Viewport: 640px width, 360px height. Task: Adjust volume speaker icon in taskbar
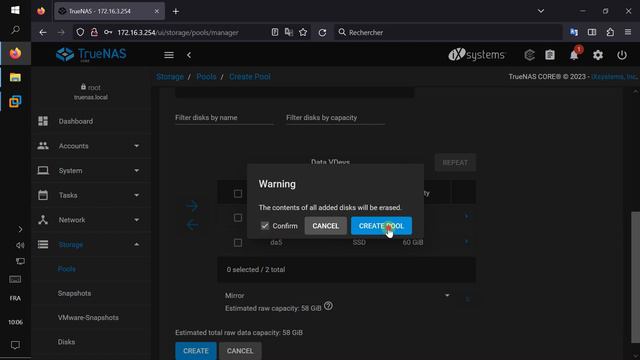(20, 245)
